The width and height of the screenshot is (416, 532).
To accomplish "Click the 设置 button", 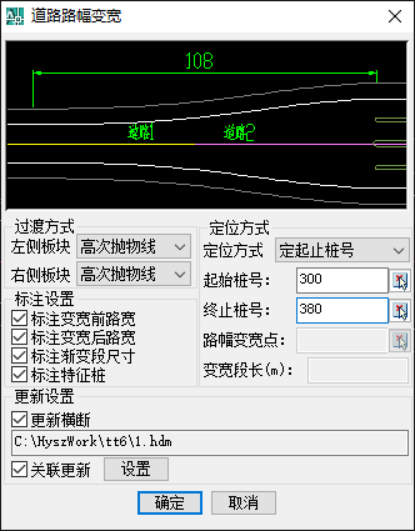I will (136, 469).
